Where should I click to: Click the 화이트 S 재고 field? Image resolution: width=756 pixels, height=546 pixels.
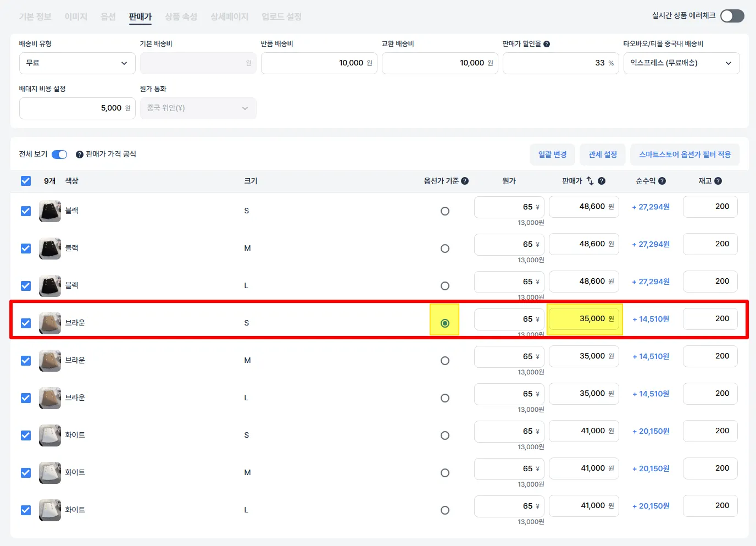coord(710,431)
